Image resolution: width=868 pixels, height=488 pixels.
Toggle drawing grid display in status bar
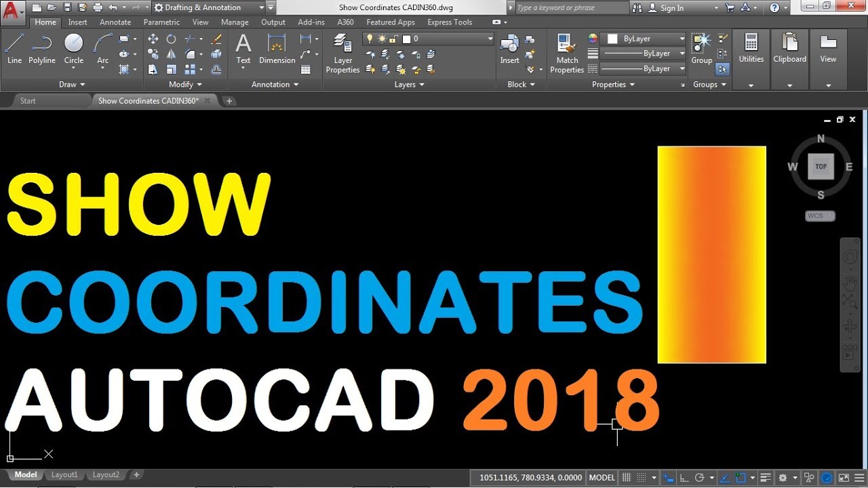coord(627,477)
